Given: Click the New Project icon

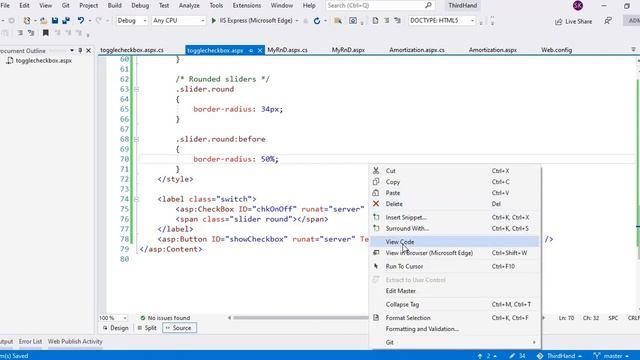Looking at the screenshot, I should [x=27, y=20].
